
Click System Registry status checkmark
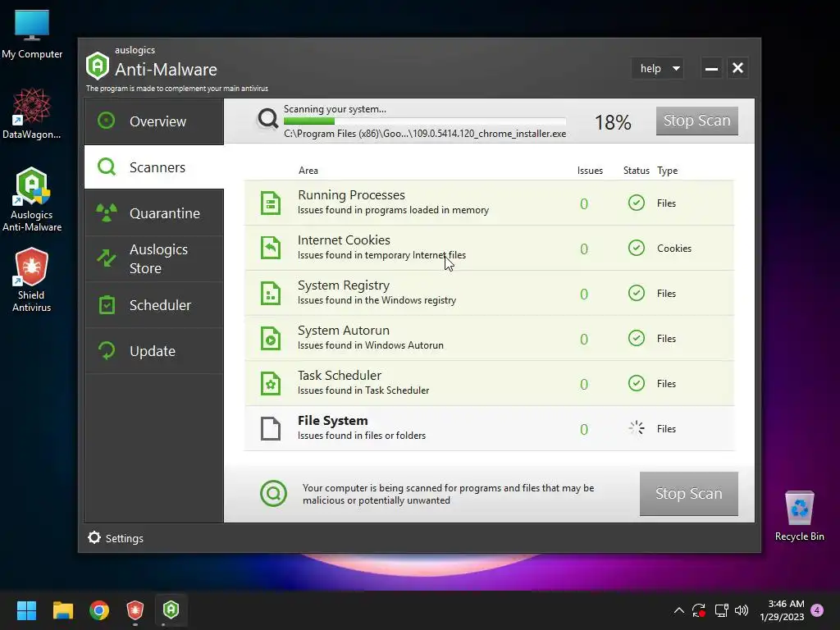tap(637, 293)
